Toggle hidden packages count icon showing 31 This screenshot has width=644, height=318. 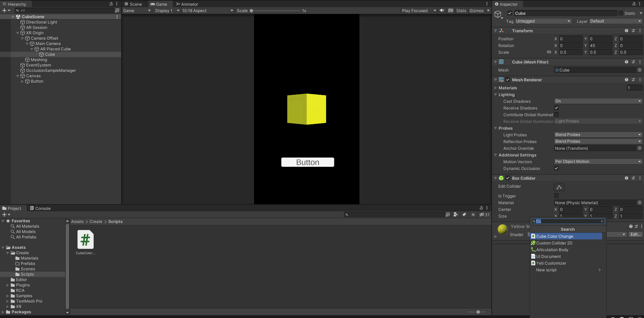click(x=484, y=215)
